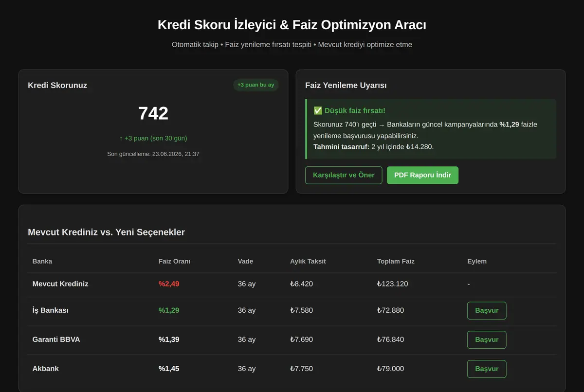
Task: Click 36 ay in the İş Bankası row
Action: [247, 310]
